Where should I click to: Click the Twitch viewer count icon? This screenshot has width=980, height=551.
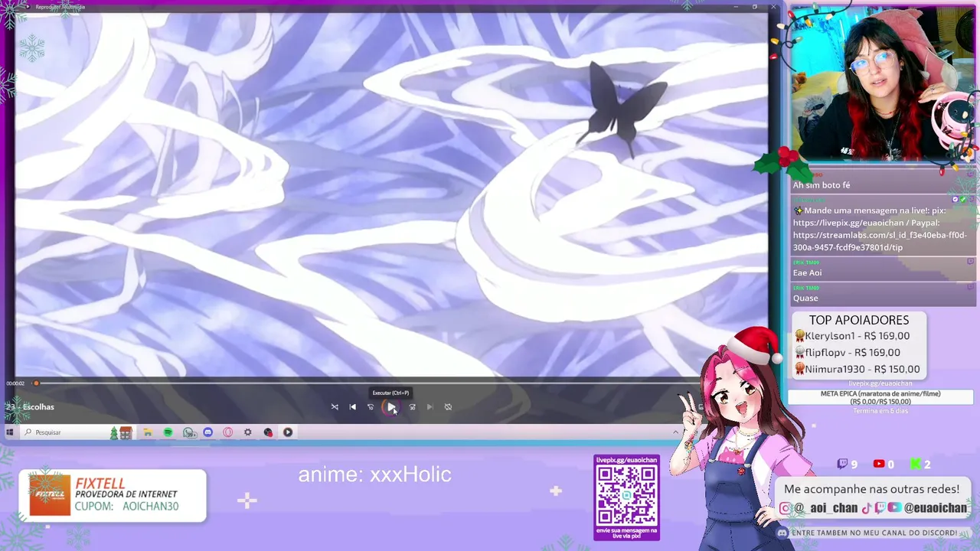pos(842,464)
